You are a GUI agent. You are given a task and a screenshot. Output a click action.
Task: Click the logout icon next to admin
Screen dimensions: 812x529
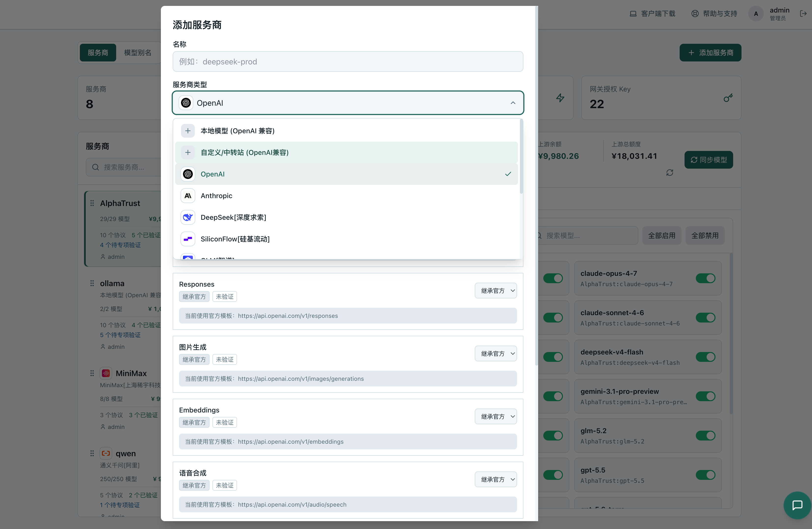pyautogui.click(x=803, y=14)
